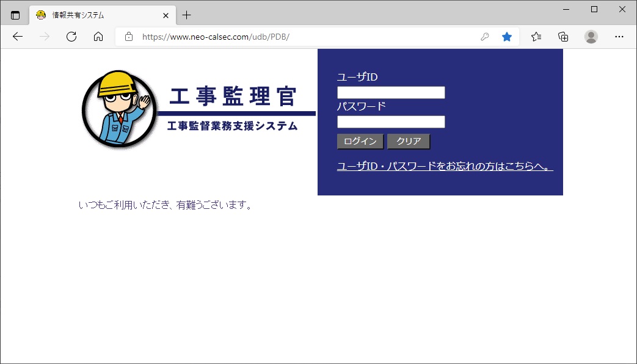Focus the パスワード input field
The image size is (637, 364).
pos(391,122)
